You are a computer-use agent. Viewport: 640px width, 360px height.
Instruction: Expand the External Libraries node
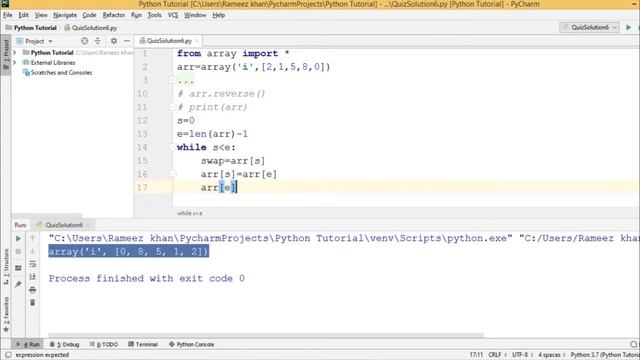[x=15, y=62]
